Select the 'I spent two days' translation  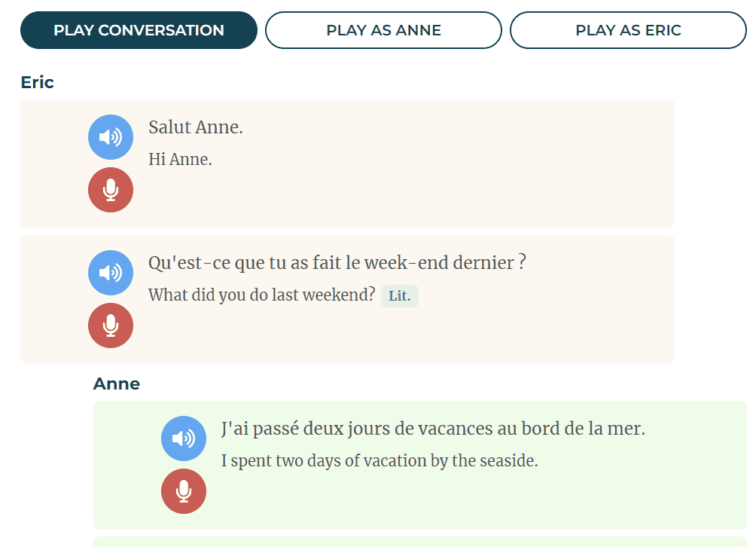pos(380,461)
